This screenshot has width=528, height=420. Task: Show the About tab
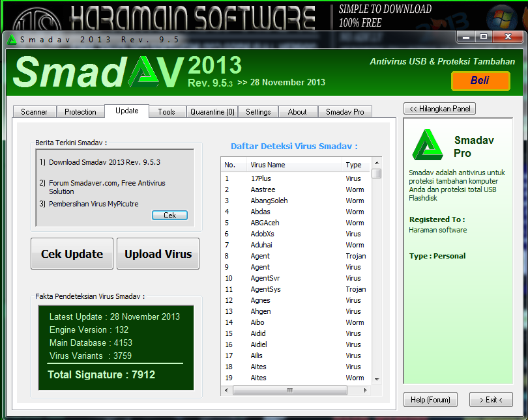[x=297, y=112]
